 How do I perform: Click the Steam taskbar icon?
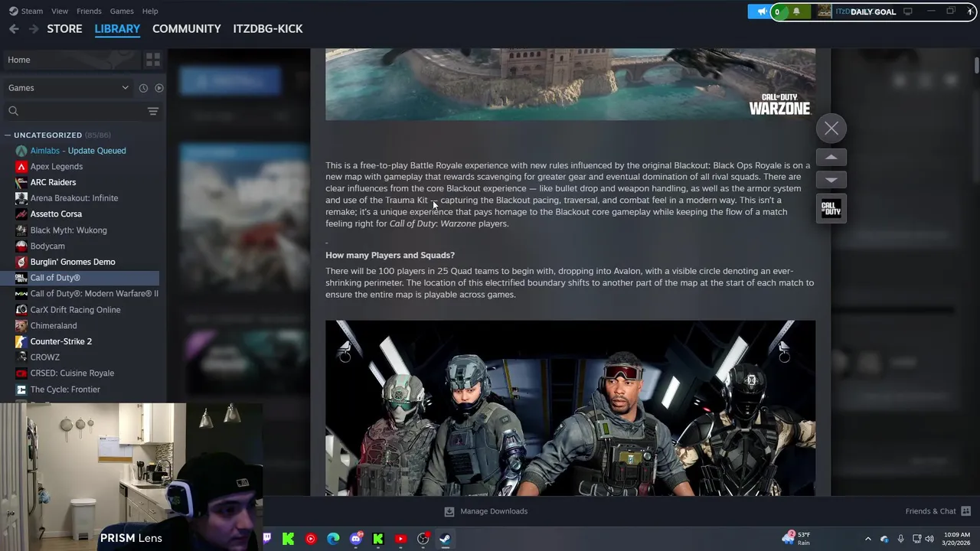(445, 539)
